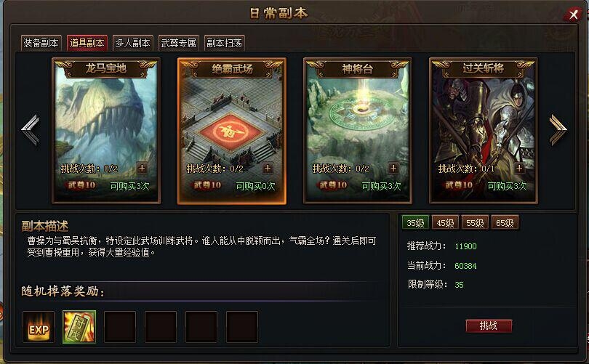Switch to the 装备副本 tab

41,43
